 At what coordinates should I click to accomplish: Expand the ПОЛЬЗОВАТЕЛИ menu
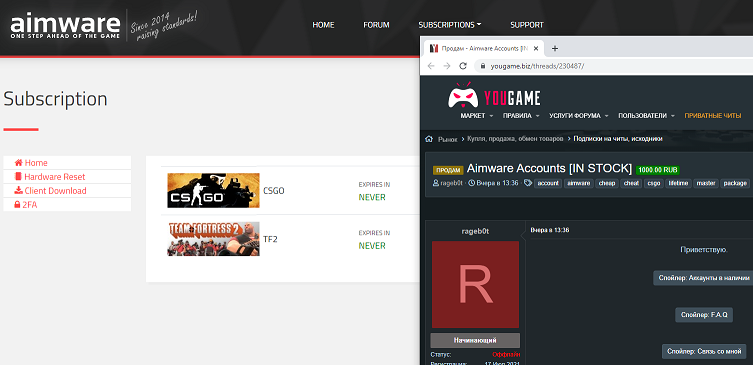tap(646, 116)
